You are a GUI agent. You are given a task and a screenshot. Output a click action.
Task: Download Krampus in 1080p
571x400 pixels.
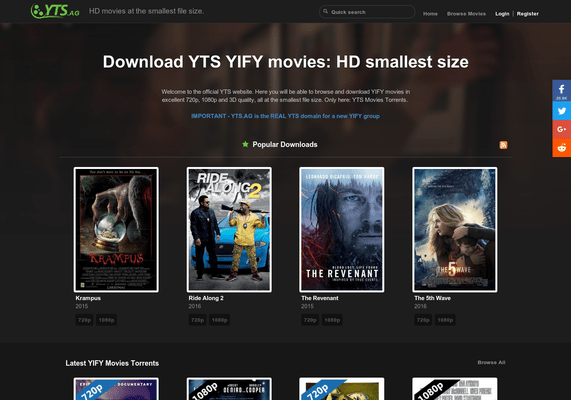(107, 320)
